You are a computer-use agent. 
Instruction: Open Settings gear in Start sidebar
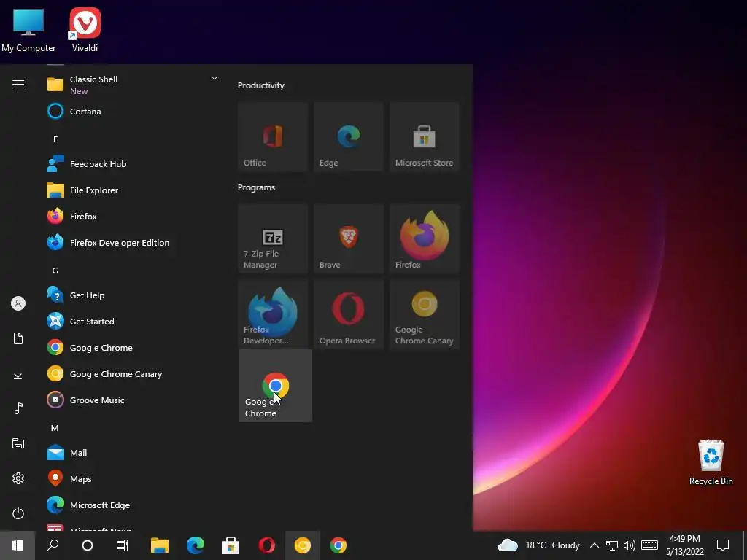pyautogui.click(x=18, y=478)
